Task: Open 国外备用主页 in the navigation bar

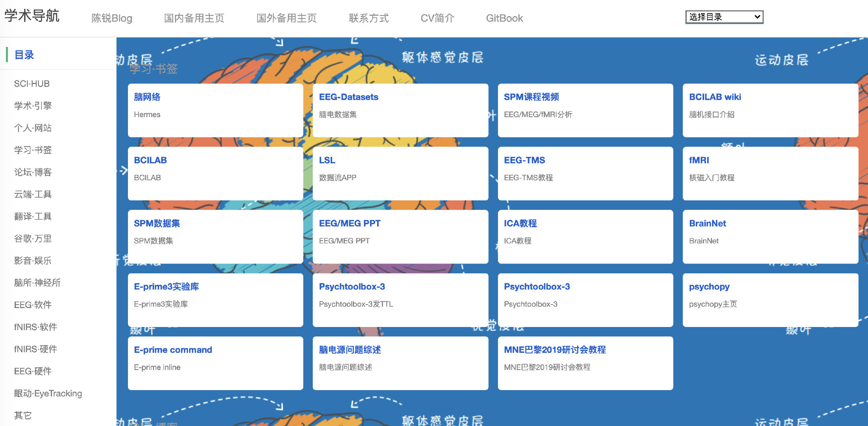Action: pyautogui.click(x=287, y=18)
